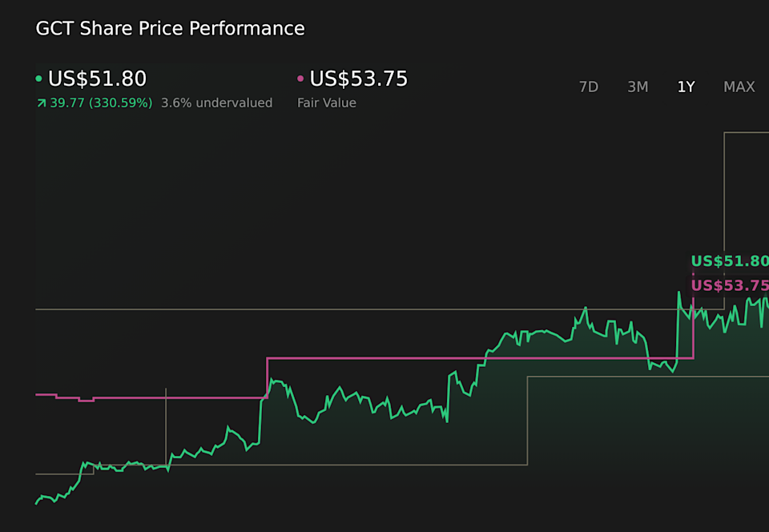
Task: Click the 3.6% undervalued text
Action: (x=216, y=103)
